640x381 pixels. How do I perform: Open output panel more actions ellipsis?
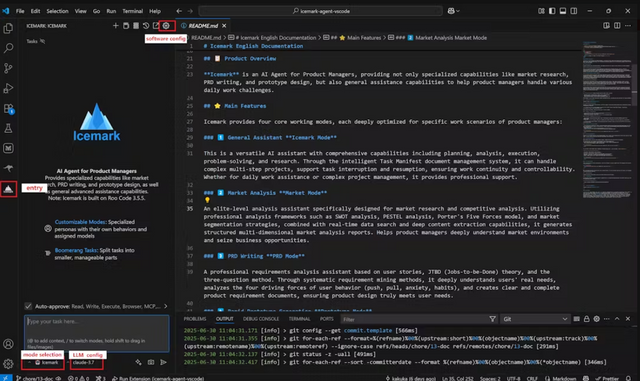point(607,319)
